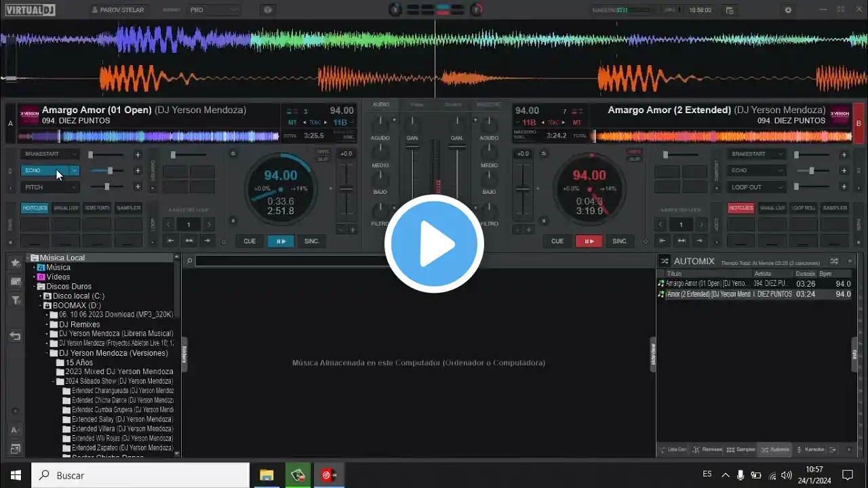Viewport: 868px width, 488px height.
Task: Click eject icon on deck A
Action: [x=233, y=154]
